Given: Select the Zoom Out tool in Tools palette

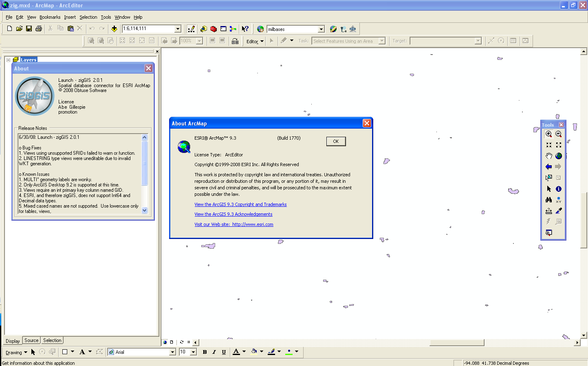Looking at the screenshot, I should [x=559, y=134].
